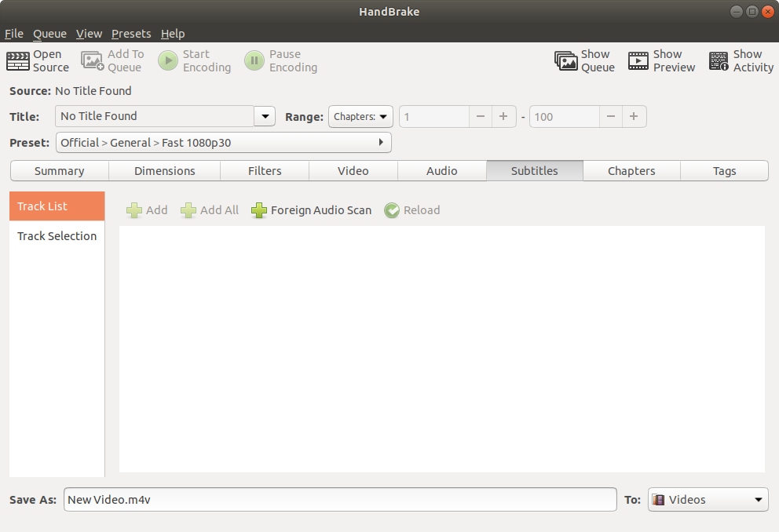The image size is (779, 532).
Task: Minimize the HandBrake window
Action: click(x=737, y=12)
